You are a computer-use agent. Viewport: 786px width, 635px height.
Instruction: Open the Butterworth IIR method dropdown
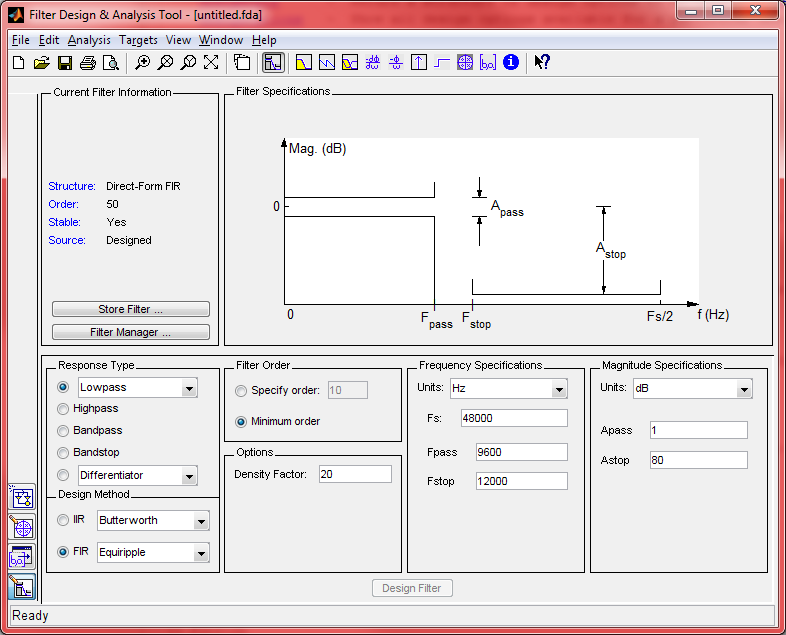point(201,521)
